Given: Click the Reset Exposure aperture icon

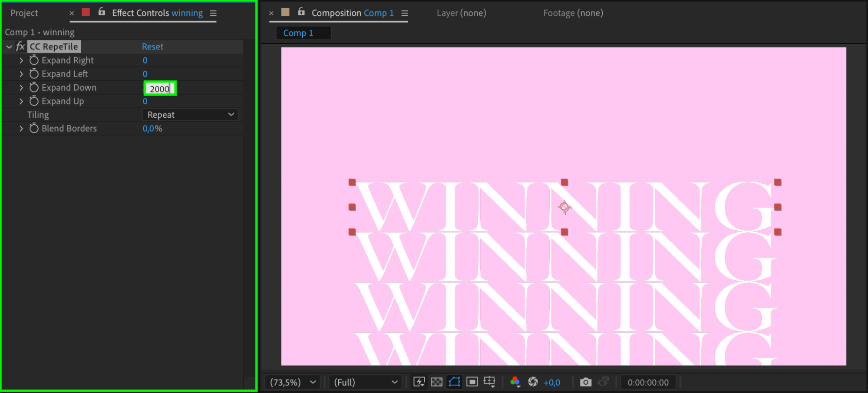Looking at the screenshot, I should pyautogui.click(x=533, y=382).
